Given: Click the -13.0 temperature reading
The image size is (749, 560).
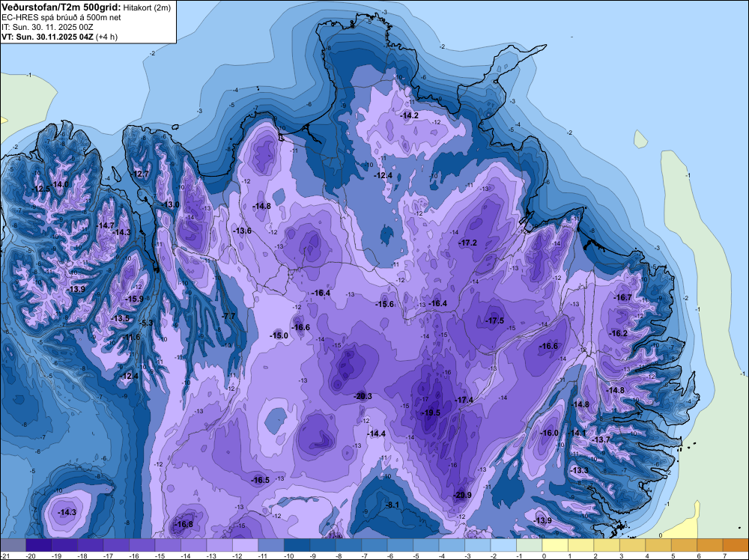Looking at the screenshot, I should 170,205.
